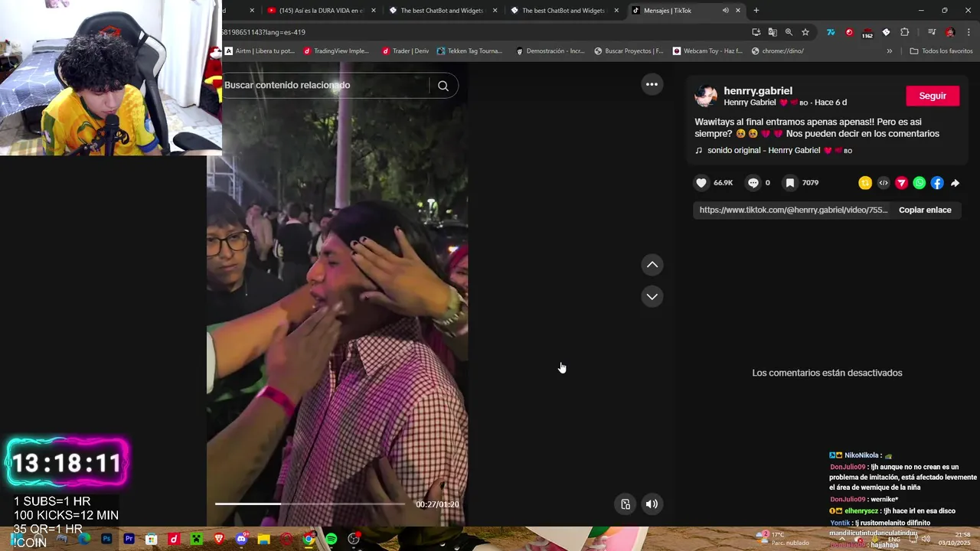Select the Mensajes | TikTok tab
This screenshot has width=980, height=551.
668,11
